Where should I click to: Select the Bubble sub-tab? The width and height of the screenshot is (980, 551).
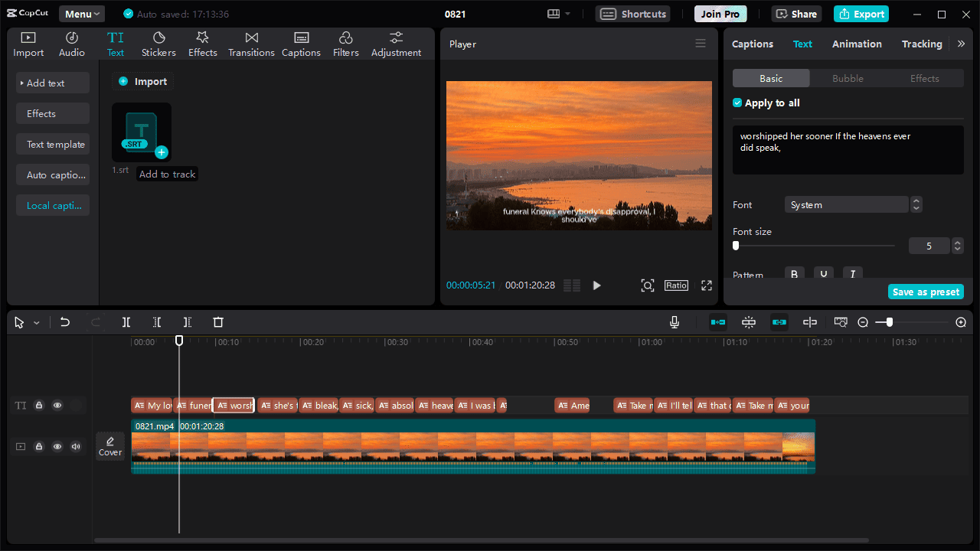848,78
